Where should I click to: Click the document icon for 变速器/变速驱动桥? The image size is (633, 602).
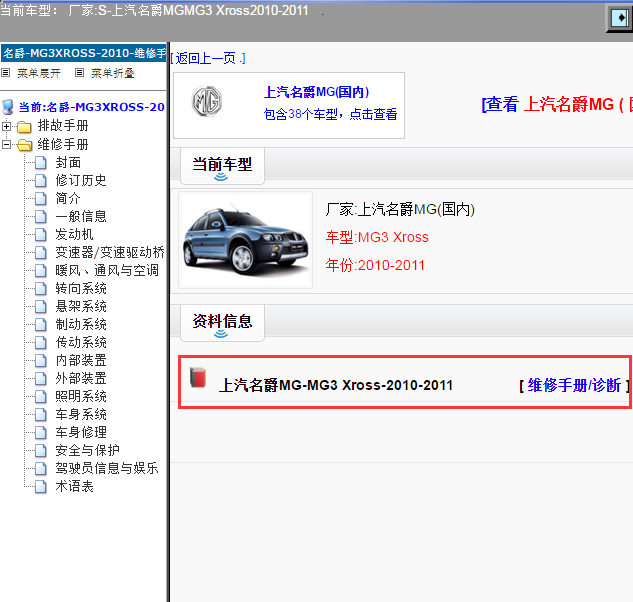point(40,253)
